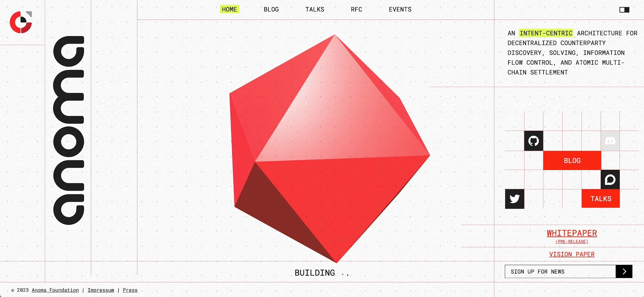Expand the BLOG navigation menu item
Image resolution: width=644 pixels, height=297 pixels.
(271, 9)
